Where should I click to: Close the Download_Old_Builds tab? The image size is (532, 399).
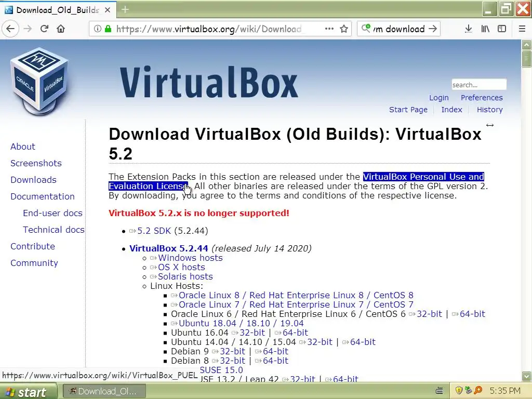(108, 10)
